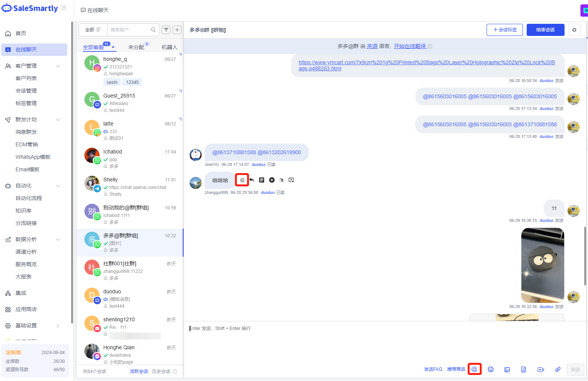The image size is (588, 381).
Task: Open the honghe_q conversation
Action: [x=130, y=70]
